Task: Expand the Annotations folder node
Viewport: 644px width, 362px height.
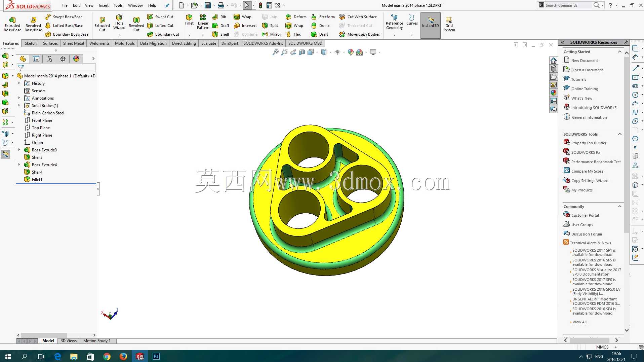Action: [19, 98]
